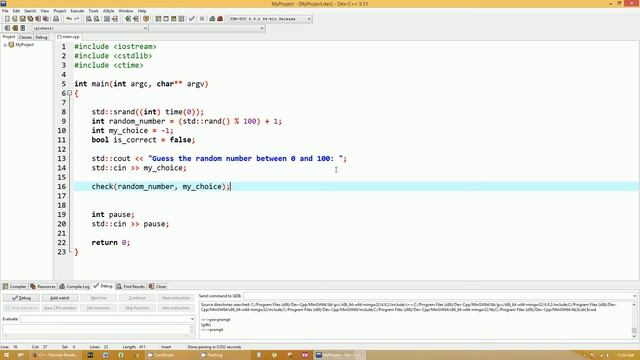The height and width of the screenshot is (360, 640).
Task: Click the Save All toolbar icon
Action: [30, 19]
